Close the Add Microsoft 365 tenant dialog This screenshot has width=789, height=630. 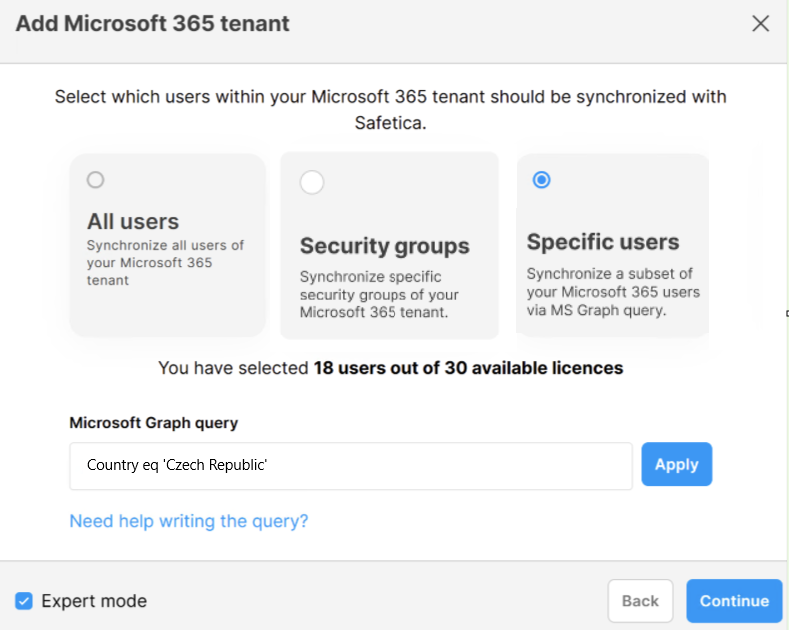point(760,23)
